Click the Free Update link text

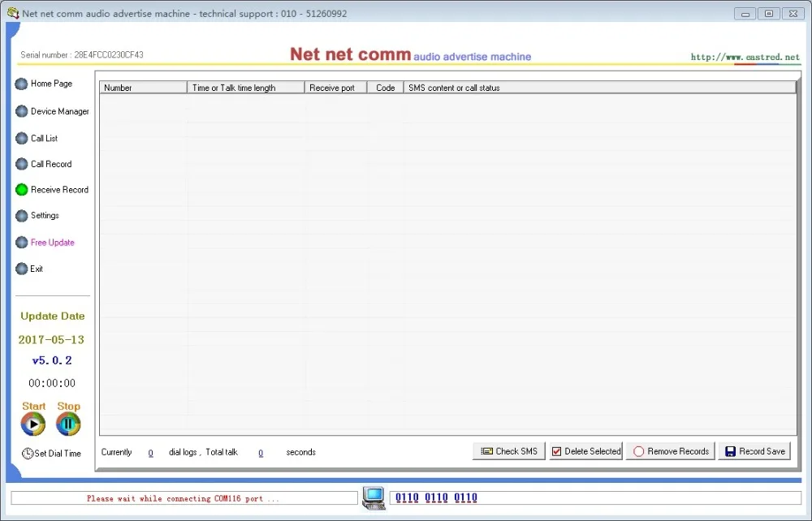point(52,242)
